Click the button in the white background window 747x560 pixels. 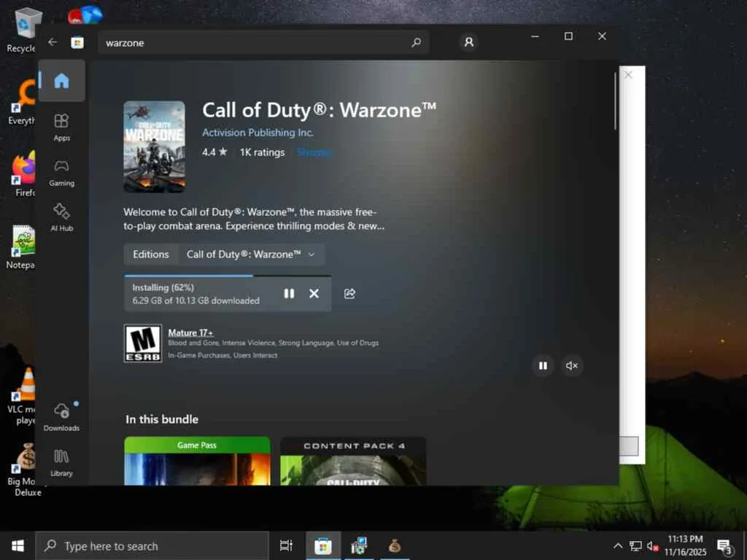tap(629, 446)
